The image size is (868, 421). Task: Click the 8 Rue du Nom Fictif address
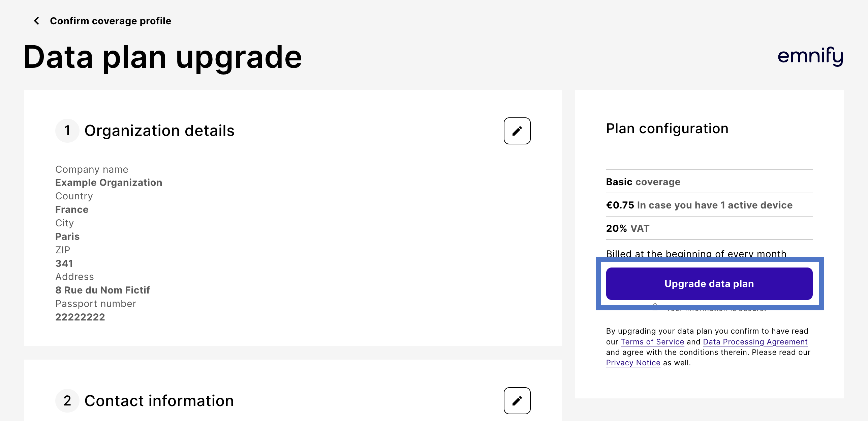(x=102, y=290)
